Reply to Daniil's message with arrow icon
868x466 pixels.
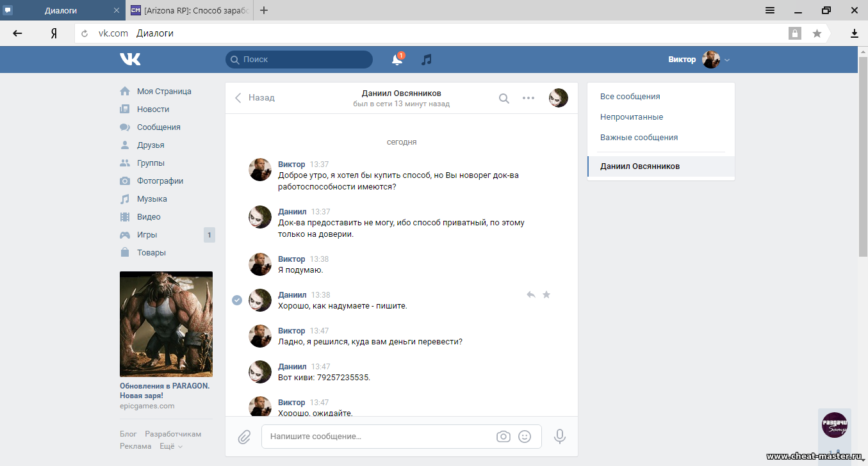tap(530, 294)
